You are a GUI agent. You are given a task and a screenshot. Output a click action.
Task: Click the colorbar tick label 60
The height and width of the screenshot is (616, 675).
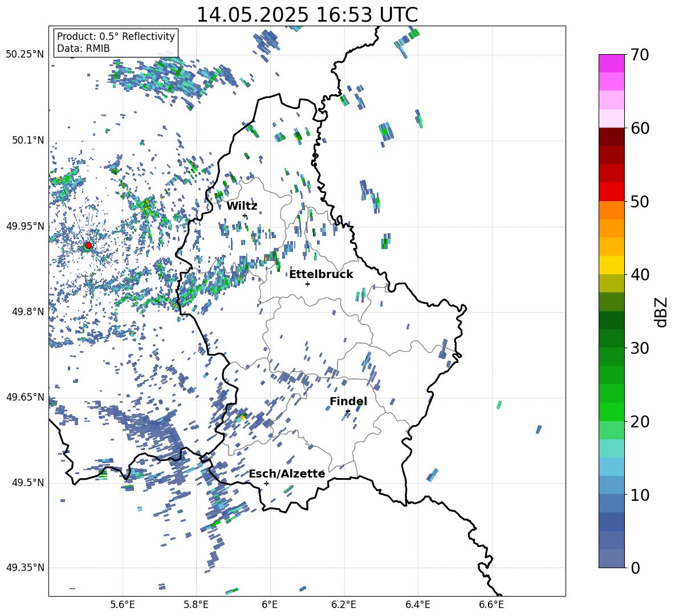pos(640,128)
